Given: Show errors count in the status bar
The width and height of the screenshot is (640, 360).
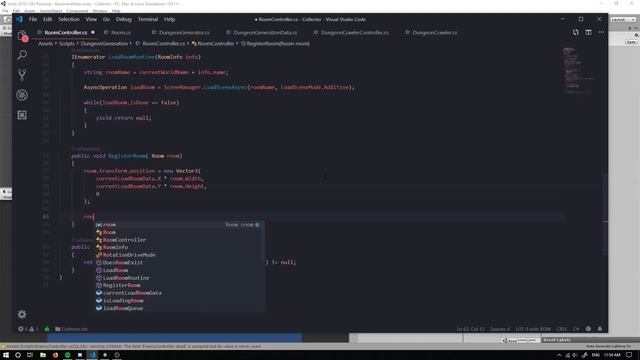Looking at the screenshot, I should (x=22, y=329).
